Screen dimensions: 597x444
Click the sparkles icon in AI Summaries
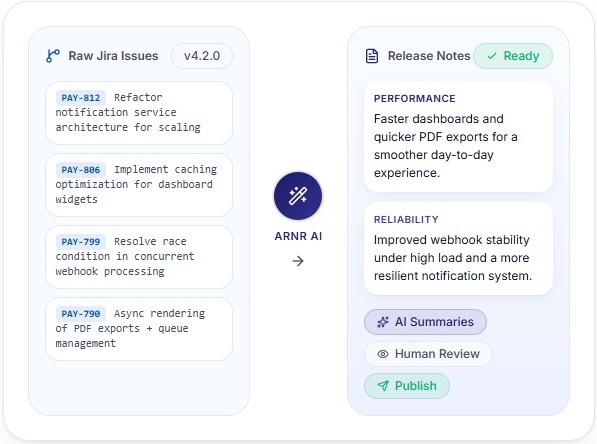coord(383,322)
